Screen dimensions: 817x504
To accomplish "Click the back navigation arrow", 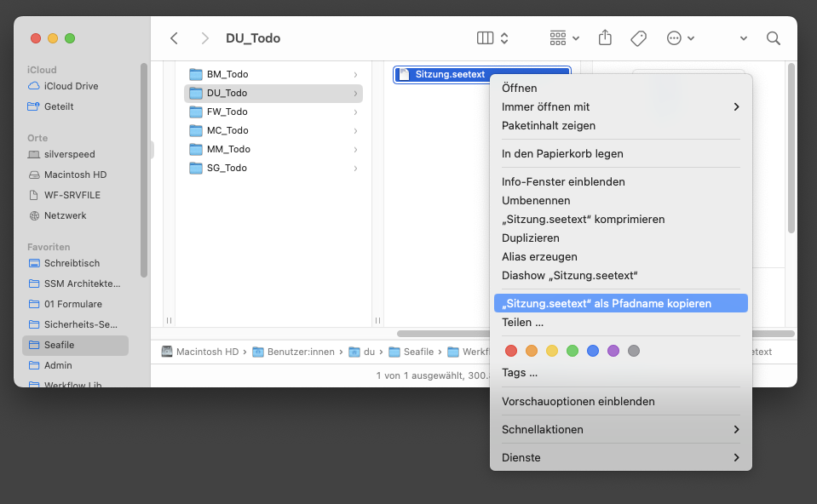I will pos(174,38).
